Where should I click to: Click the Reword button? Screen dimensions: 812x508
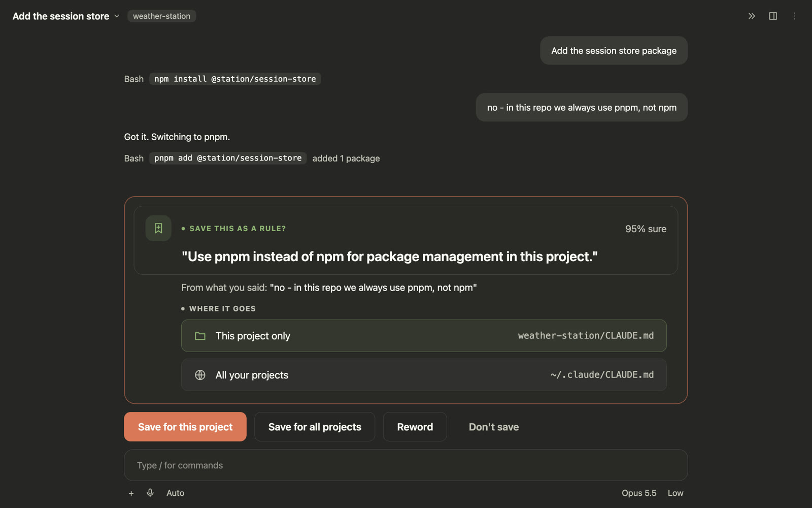click(x=415, y=427)
